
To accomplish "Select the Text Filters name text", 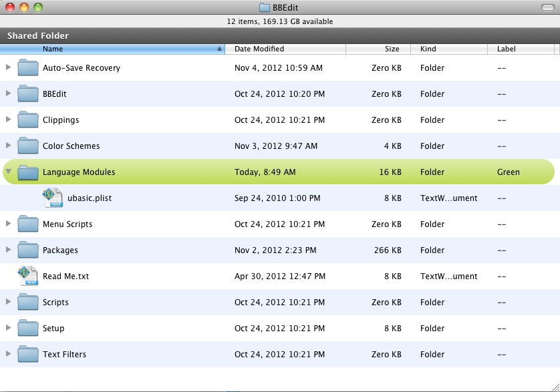I will 64,355.
